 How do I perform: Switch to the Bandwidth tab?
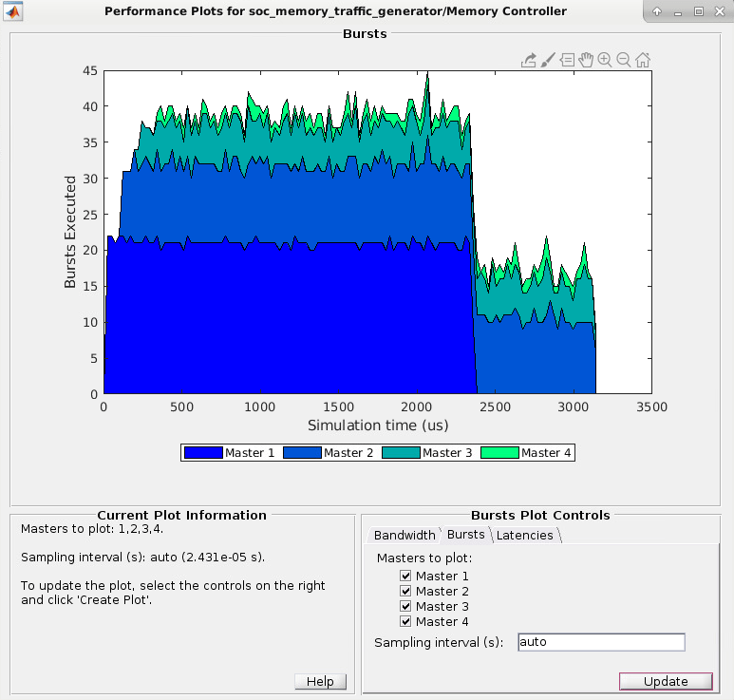pos(405,535)
